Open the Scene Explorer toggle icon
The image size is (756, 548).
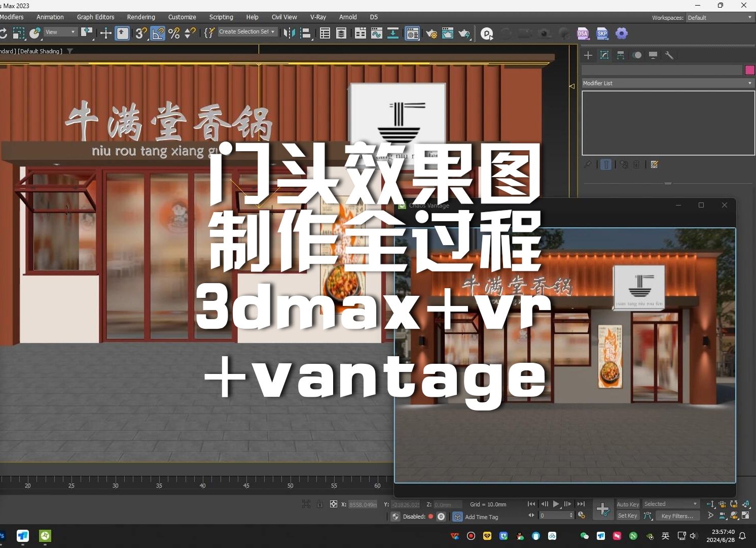325,33
